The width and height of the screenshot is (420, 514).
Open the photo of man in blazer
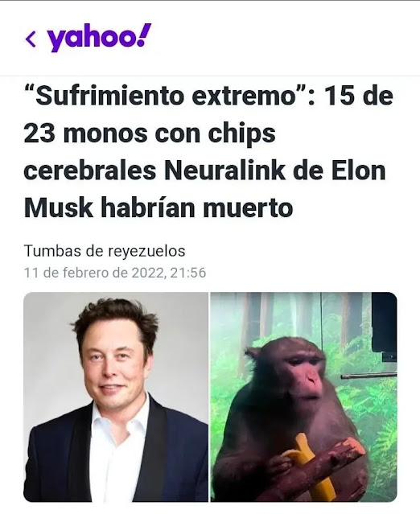(x=116, y=397)
